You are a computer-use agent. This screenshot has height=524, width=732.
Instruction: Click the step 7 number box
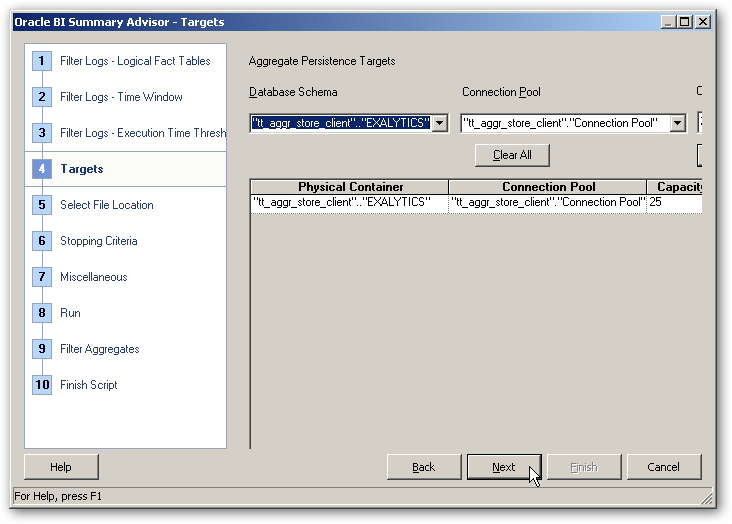pos(42,277)
